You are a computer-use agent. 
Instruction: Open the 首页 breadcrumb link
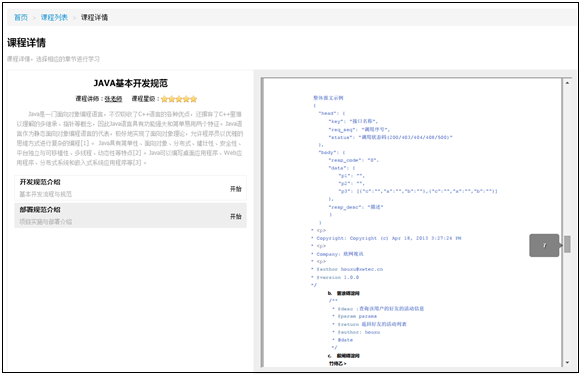21,17
